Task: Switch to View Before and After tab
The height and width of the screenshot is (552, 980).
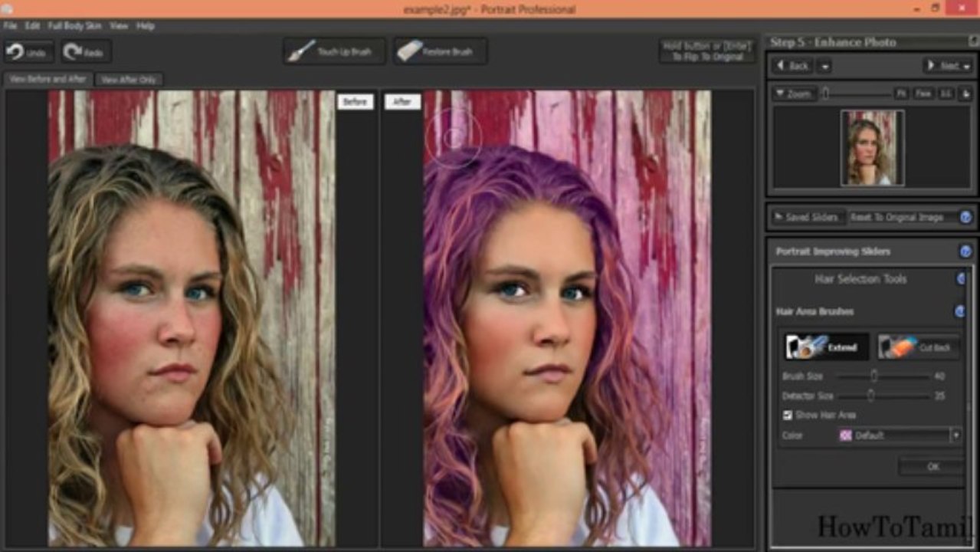Action: 48,79
